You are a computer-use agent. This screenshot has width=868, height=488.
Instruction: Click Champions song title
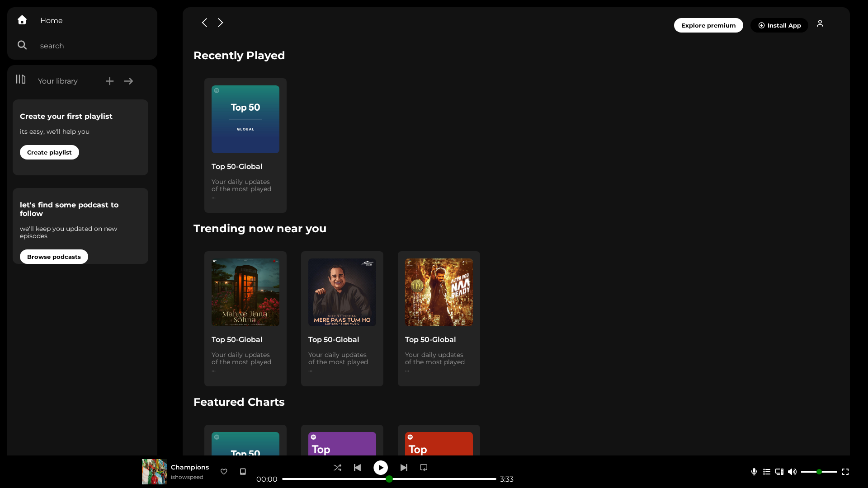190,467
